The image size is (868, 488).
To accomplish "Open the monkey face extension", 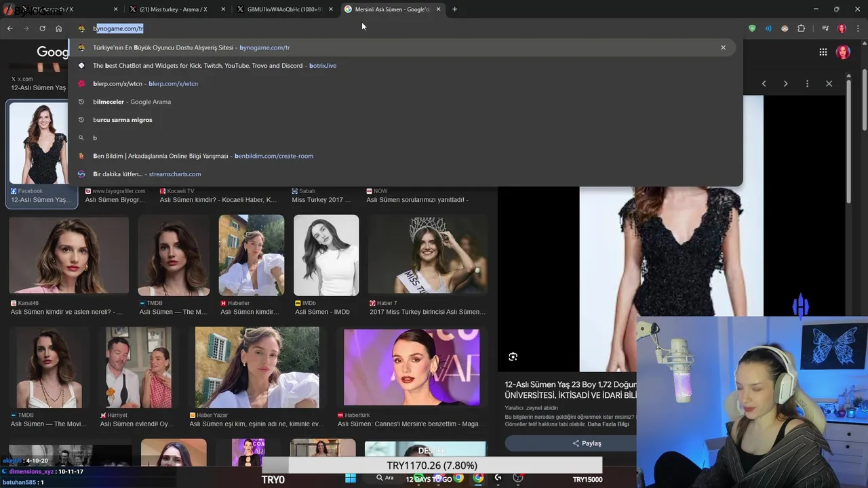I will tap(785, 28).
